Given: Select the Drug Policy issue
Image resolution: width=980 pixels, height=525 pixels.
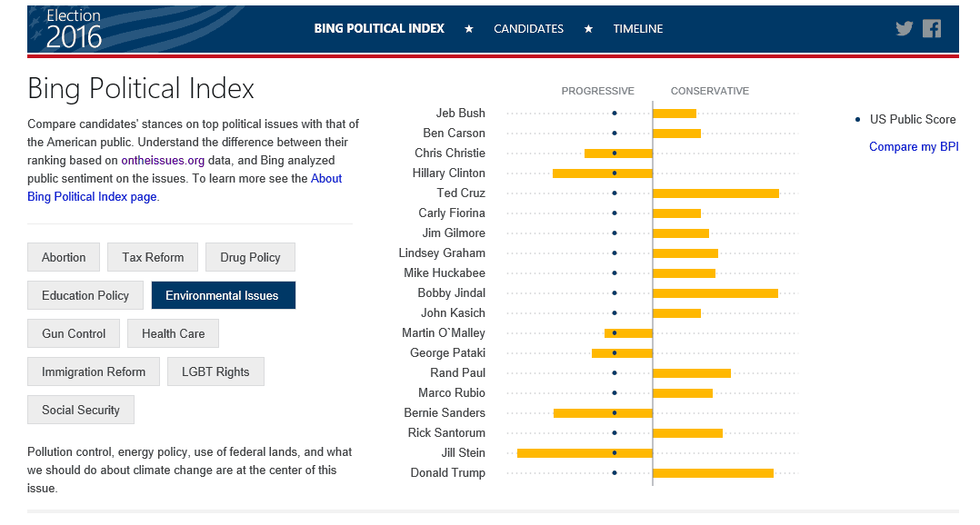Looking at the screenshot, I should click(250, 257).
